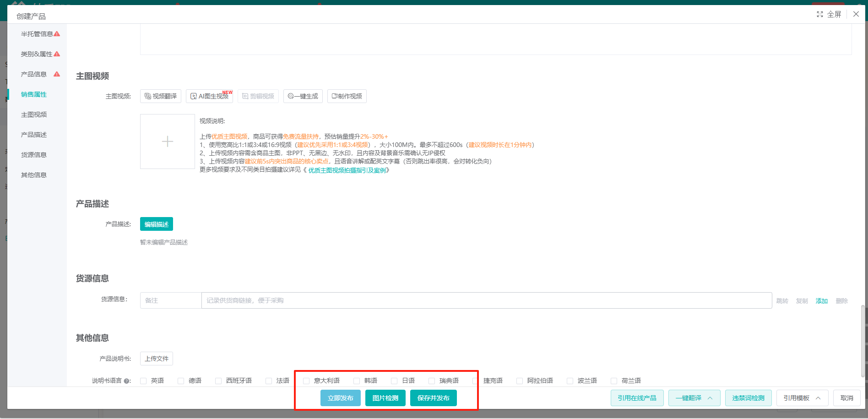Expand the 引用模板 dropdown menu
Viewport: 868px width, 419px height.
[x=802, y=398]
